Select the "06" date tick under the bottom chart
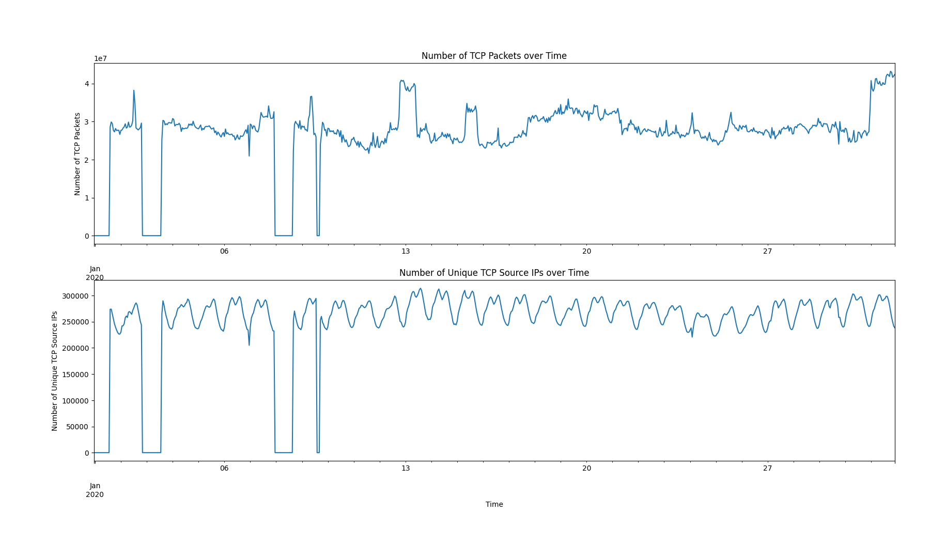The image size is (946, 560). click(224, 469)
